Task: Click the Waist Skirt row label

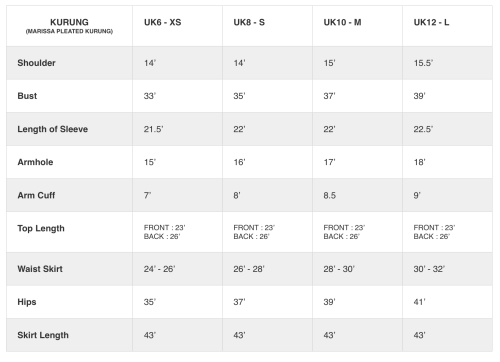Action: 40,269
